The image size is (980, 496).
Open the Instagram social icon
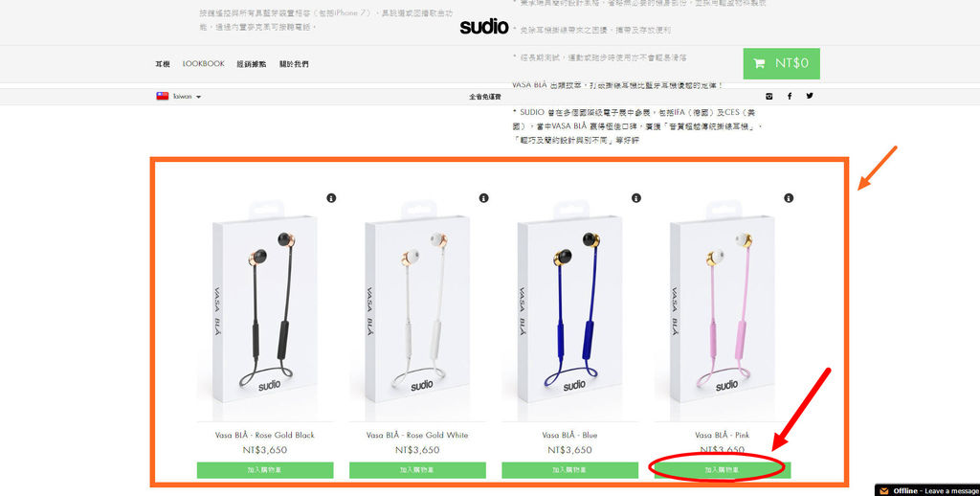coord(769,96)
